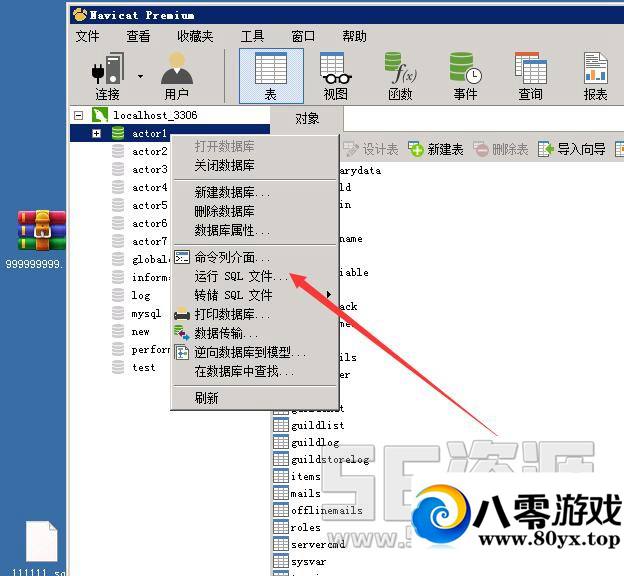This screenshot has height=576, width=624.
Task: Select the actor5 database
Action: [x=150, y=205]
